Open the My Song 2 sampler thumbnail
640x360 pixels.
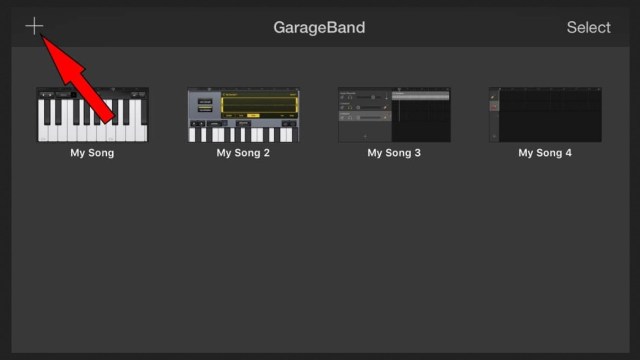243,115
